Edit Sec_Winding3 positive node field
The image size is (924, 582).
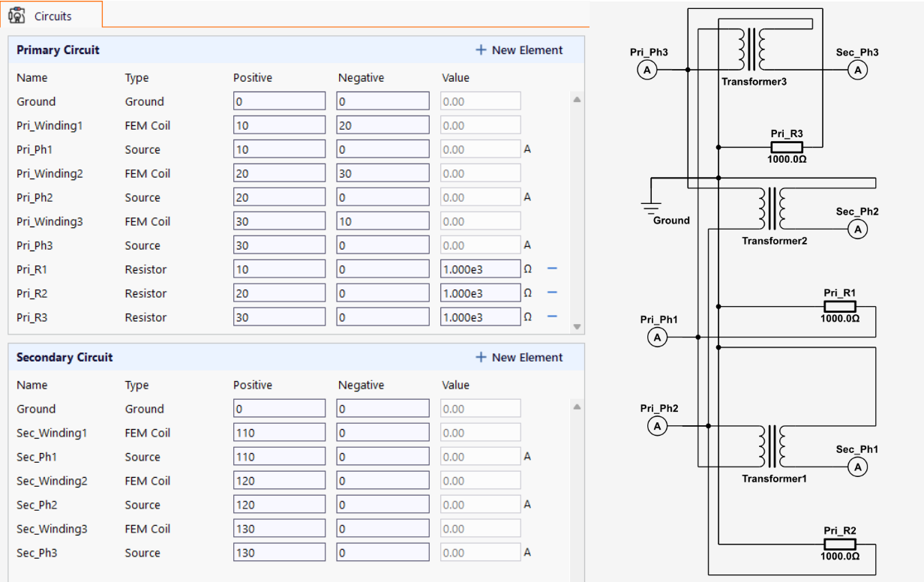tap(280, 529)
